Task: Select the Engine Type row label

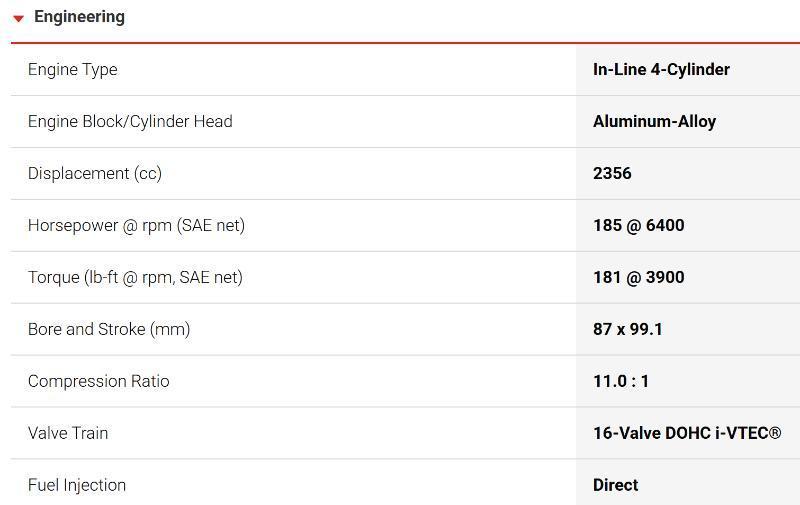Action: (x=73, y=70)
